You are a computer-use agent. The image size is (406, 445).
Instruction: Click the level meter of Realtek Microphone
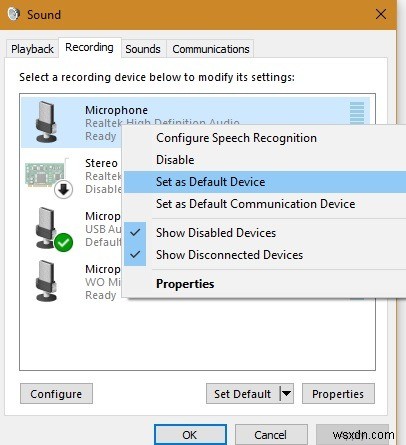tap(357, 113)
